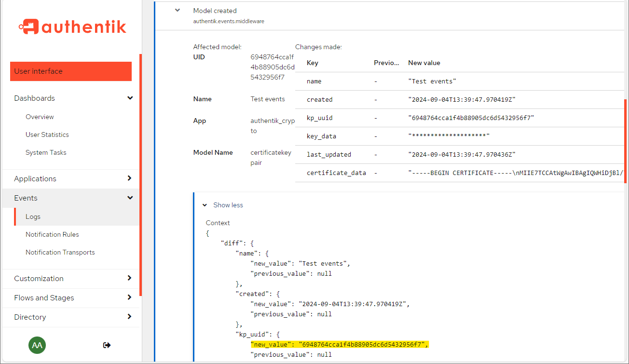
Task: Click the sign-out icon in sidebar footer
Action: coord(107,345)
